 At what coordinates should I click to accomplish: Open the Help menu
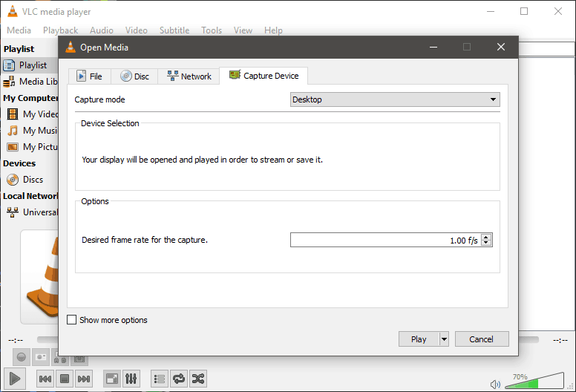pos(273,30)
